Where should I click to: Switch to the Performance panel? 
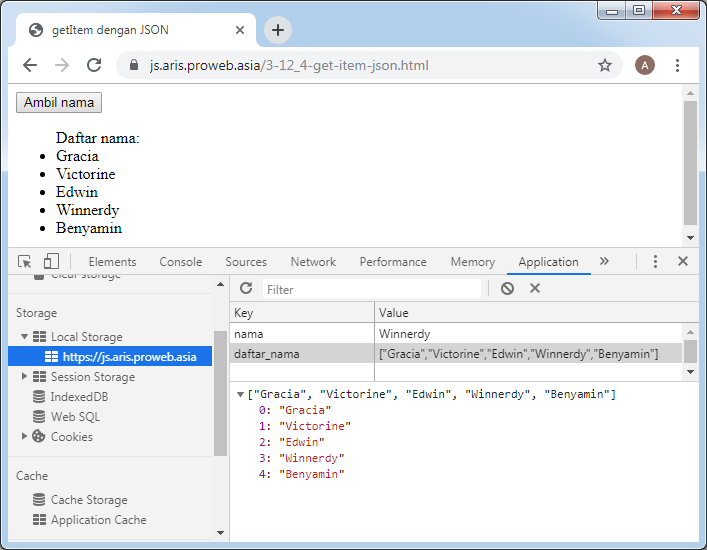393,262
